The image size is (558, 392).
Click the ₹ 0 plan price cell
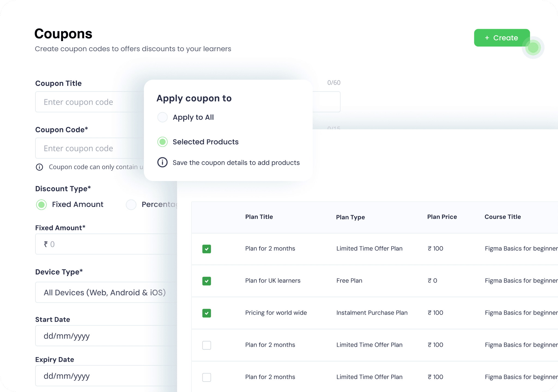(432, 281)
